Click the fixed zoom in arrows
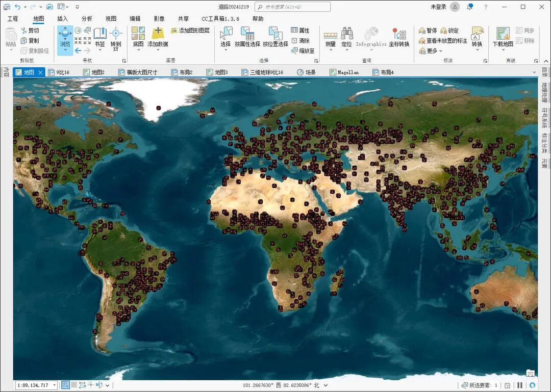This screenshot has height=392, width=551. point(78,41)
